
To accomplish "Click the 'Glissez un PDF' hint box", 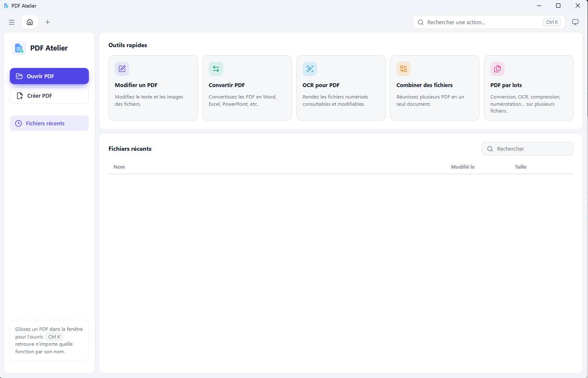I will point(49,340).
